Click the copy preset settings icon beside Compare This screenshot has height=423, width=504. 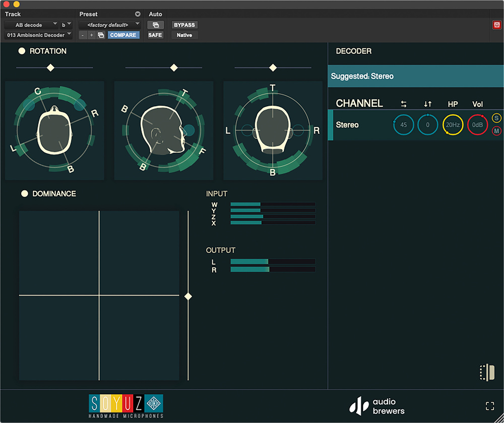tap(101, 35)
